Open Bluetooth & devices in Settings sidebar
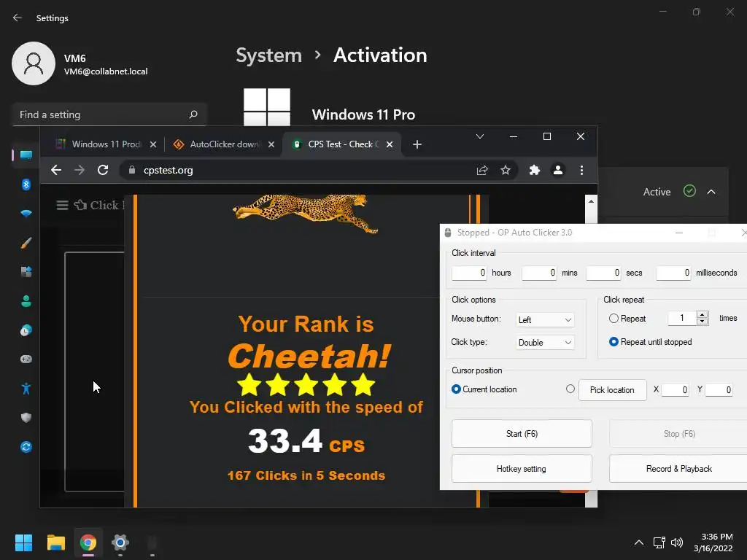The height and width of the screenshot is (560, 747). (x=26, y=184)
